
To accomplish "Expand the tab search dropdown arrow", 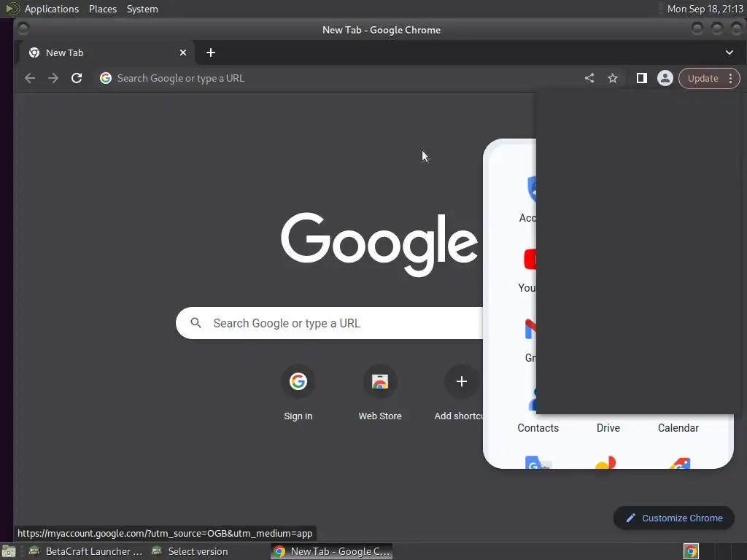I will coord(729,52).
